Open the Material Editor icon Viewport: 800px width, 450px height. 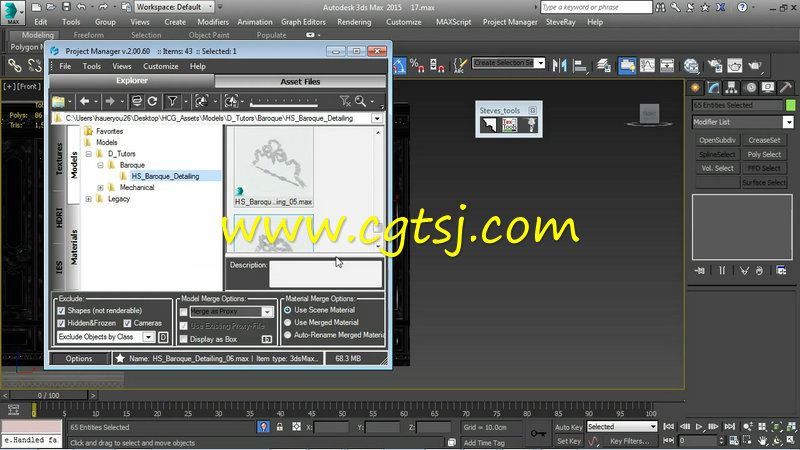coord(691,65)
